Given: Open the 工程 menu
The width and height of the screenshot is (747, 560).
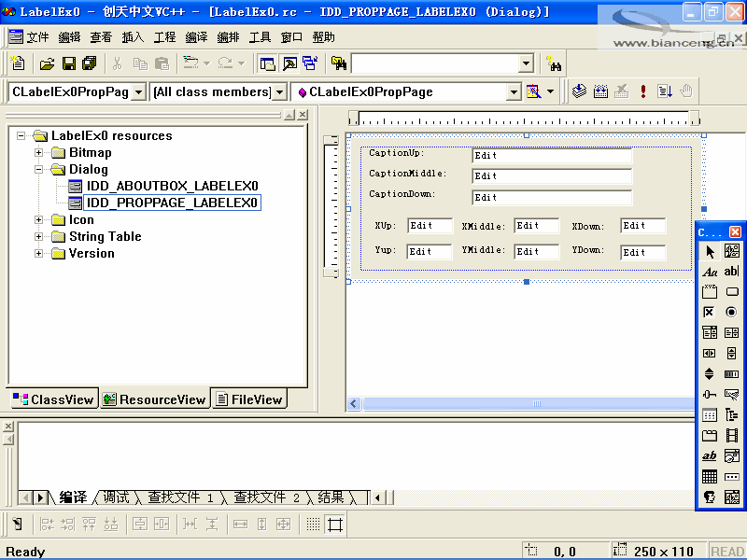Looking at the screenshot, I should pyautogui.click(x=164, y=36).
